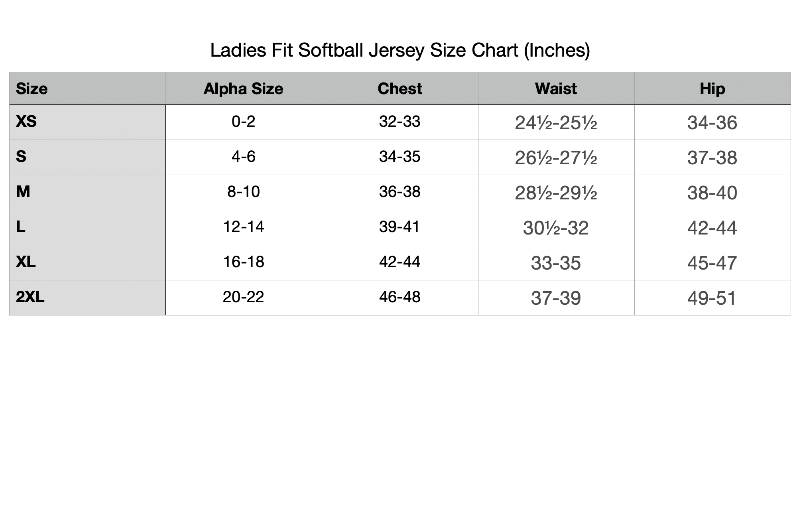Click the 46-48 chest cell
This screenshot has width=799, height=532.
pos(399,297)
